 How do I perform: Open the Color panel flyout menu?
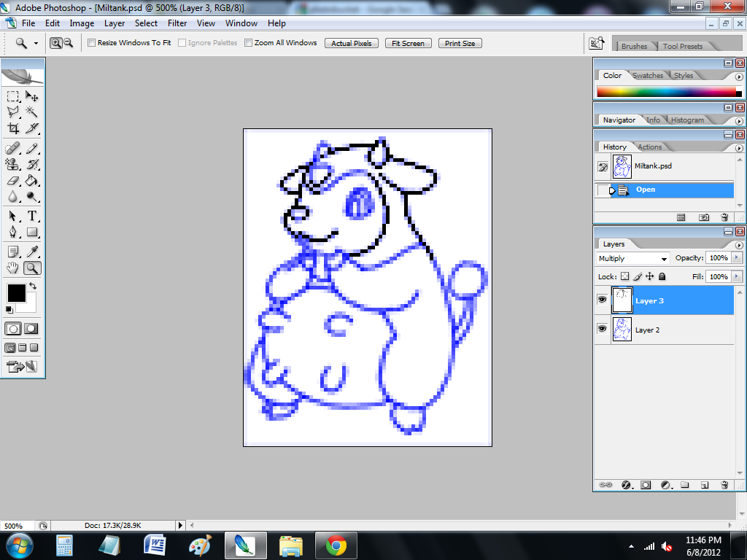[739, 77]
